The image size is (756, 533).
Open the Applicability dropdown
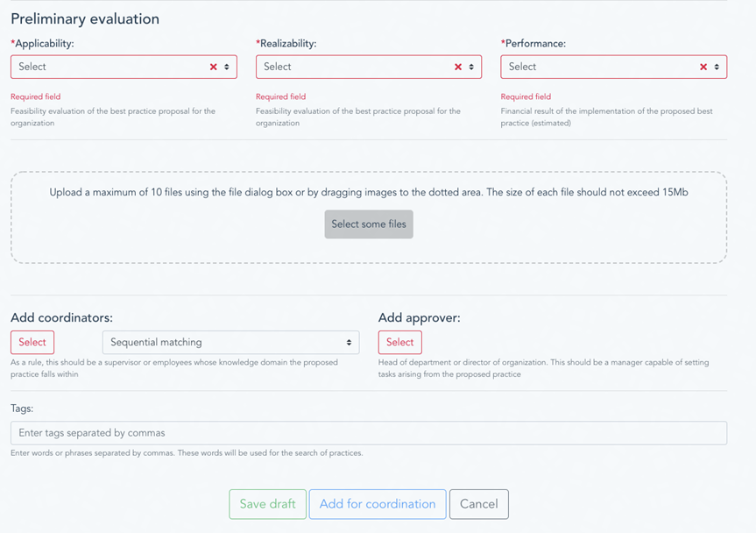pyautogui.click(x=124, y=67)
